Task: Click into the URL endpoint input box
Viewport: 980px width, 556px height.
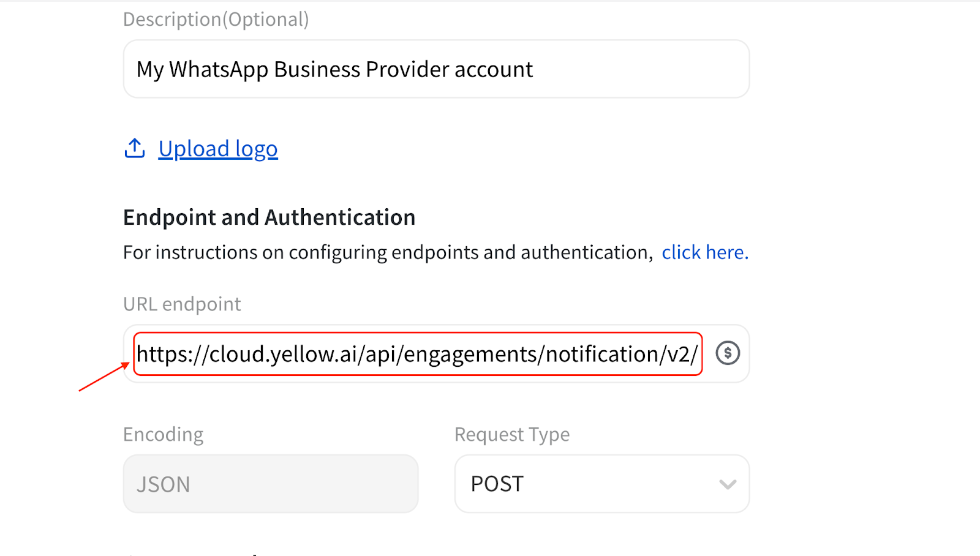Action: click(x=417, y=354)
